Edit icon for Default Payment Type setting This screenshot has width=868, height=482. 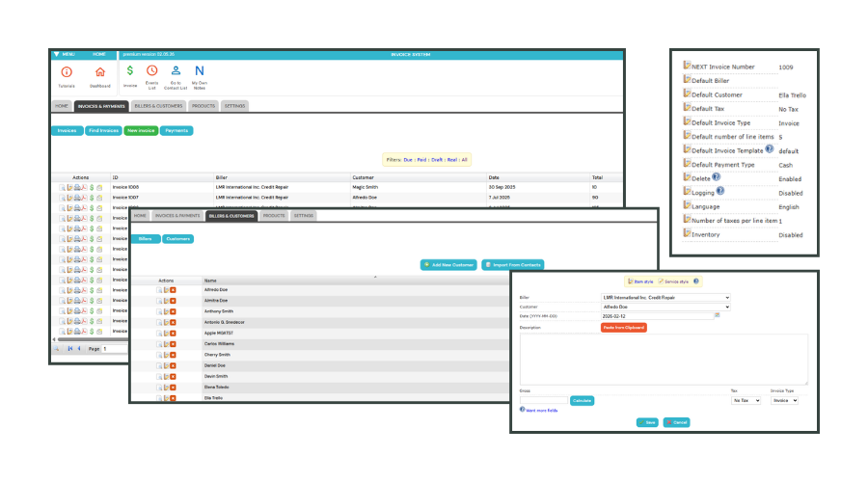coord(687,163)
